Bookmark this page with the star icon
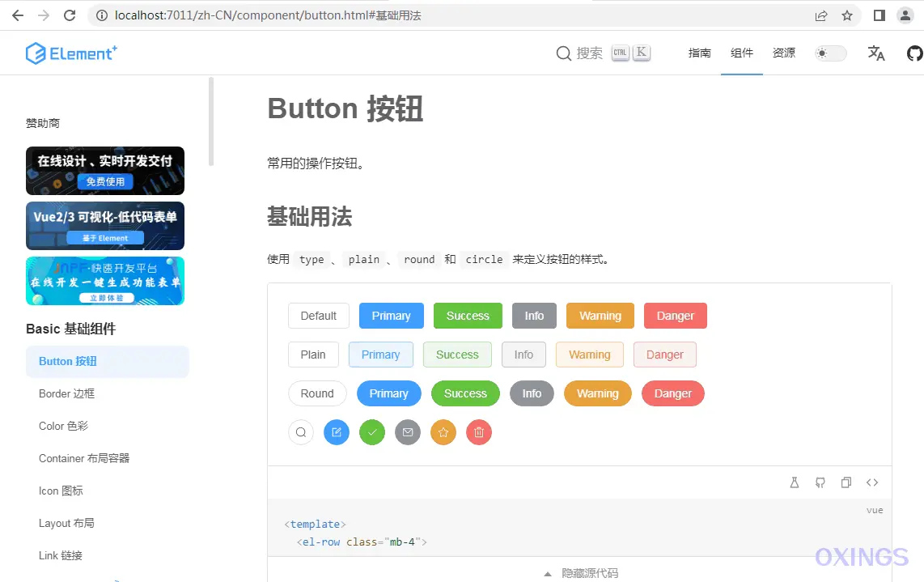This screenshot has width=924, height=582. coord(847,15)
